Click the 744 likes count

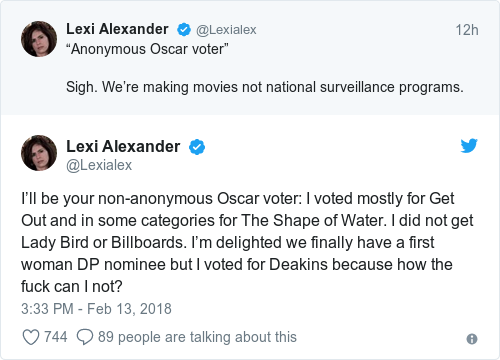[56, 337]
